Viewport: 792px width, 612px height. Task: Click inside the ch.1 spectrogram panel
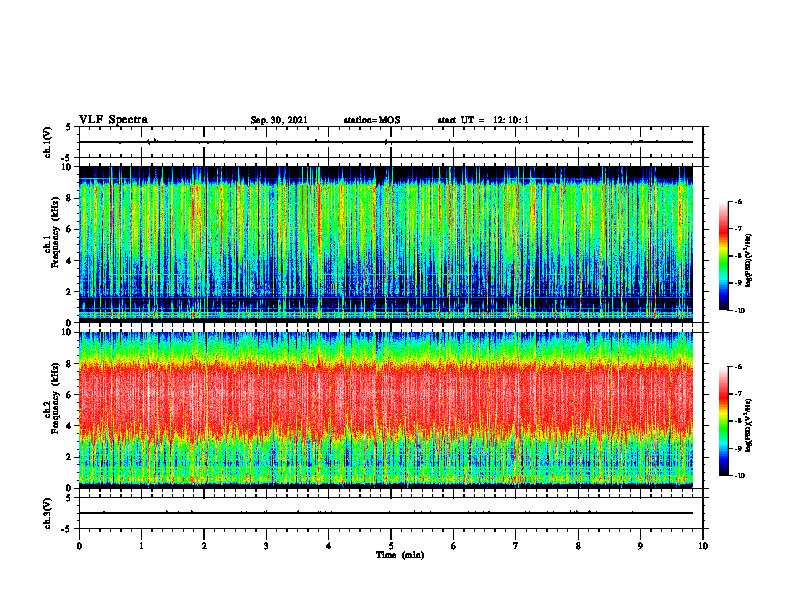pos(386,244)
